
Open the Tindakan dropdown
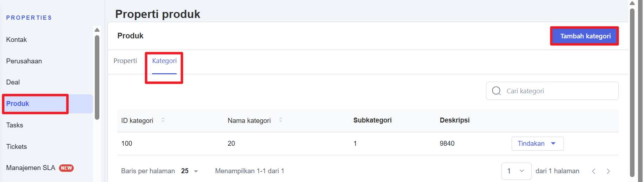tap(537, 144)
